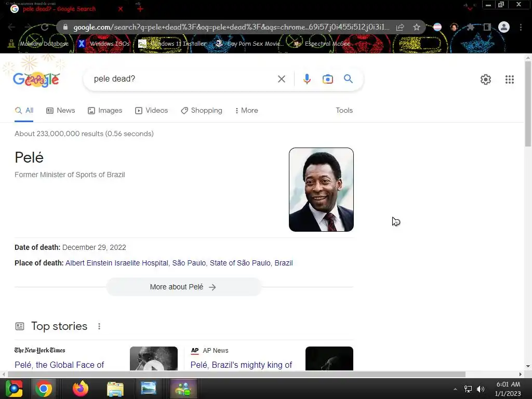
Task: Open Albert Einstein Israelite Hospital link
Action: click(x=117, y=263)
